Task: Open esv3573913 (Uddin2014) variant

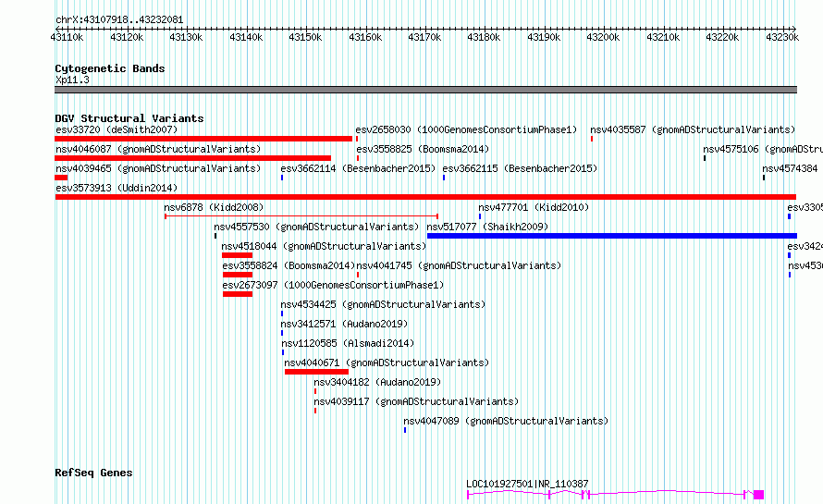Action: coord(117,188)
